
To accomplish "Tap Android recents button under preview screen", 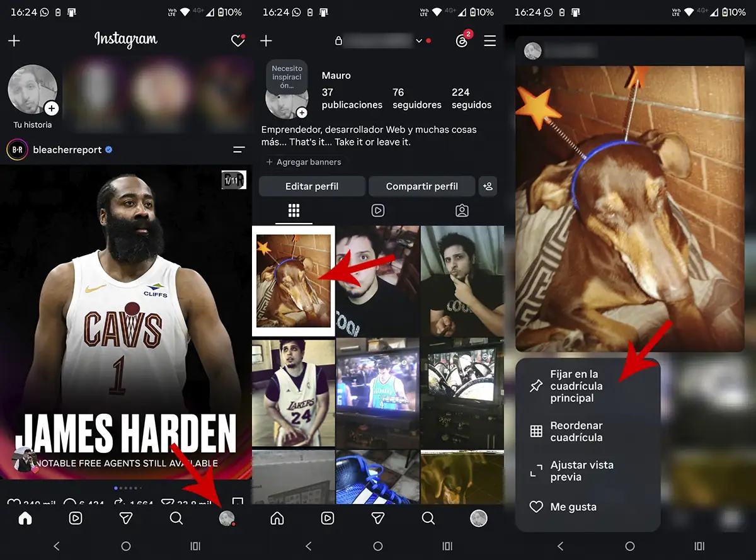I will [x=699, y=546].
